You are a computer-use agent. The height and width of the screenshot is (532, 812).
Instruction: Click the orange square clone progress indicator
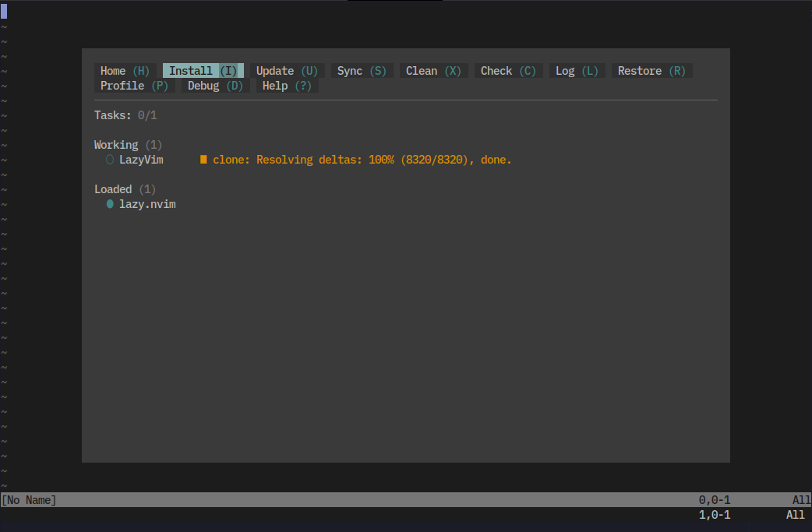(203, 160)
